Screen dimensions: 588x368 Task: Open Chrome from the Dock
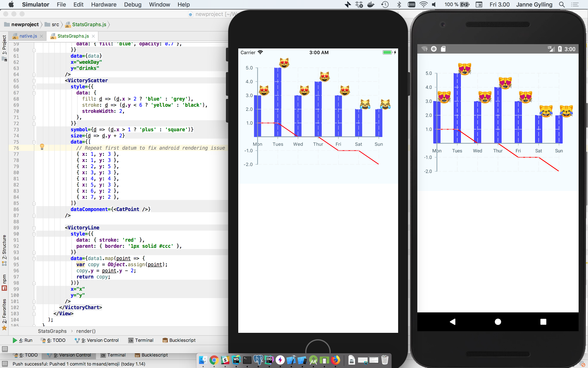coord(214,360)
